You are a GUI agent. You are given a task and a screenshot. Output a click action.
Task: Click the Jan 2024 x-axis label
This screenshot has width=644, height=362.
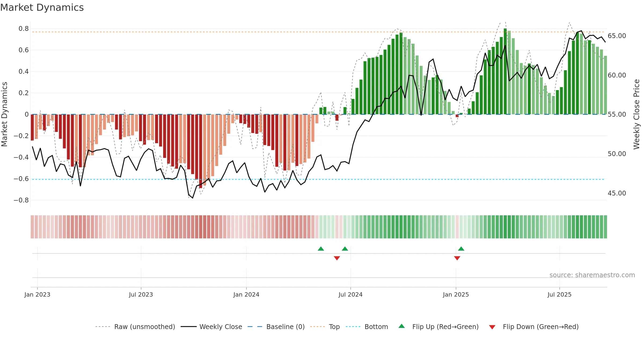point(246,294)
